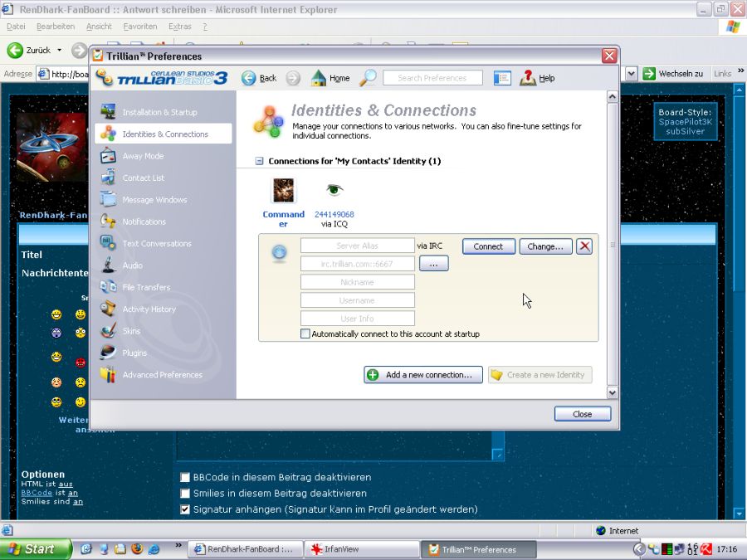
Task: Open Advanced Preferences icon
Action: (108, 375)
